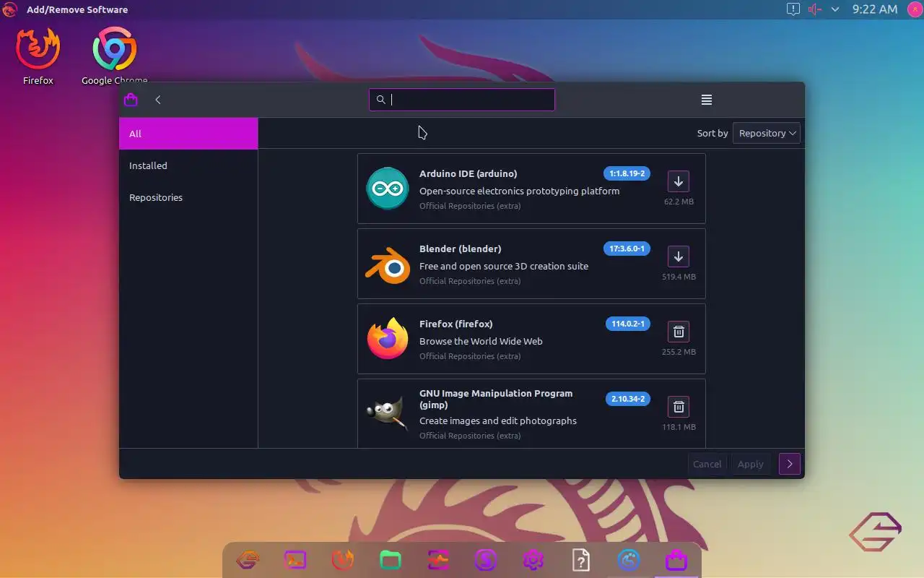Click the Add/Remove Software bag in dock
924x578 pixels.
tap(676, 559)
